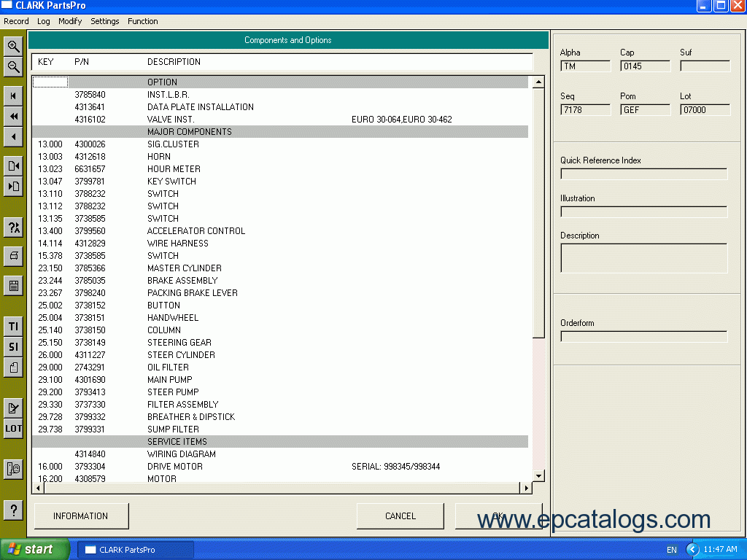
Task: Click the Description text box
Action: 644,258
